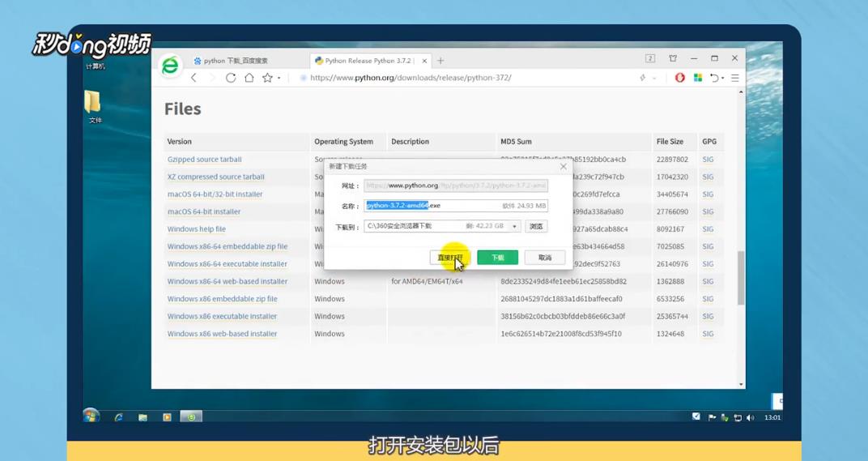This screenshot has width=868, height=461.
Task: Open a new tab with plus button
Action: [440, 61]
